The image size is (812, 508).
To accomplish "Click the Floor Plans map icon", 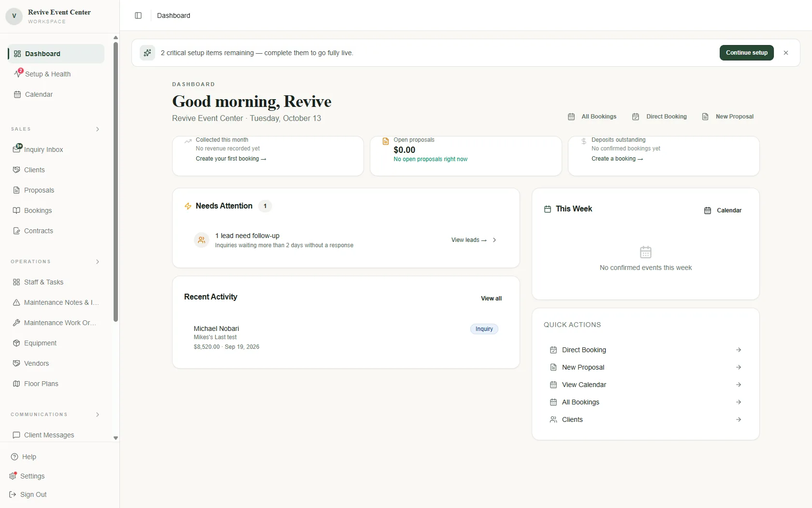I will click(16, 384).
